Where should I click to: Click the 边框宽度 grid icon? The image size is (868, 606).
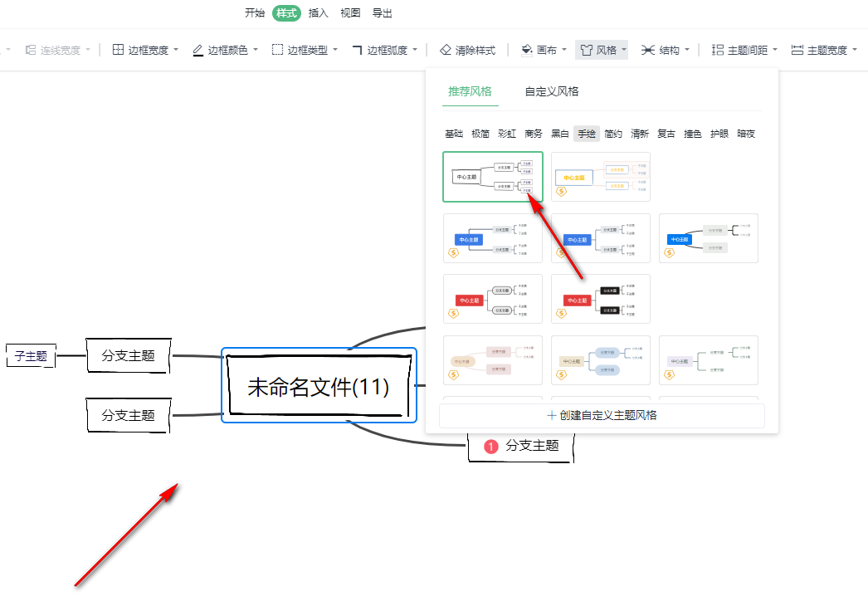pos(118,50)
